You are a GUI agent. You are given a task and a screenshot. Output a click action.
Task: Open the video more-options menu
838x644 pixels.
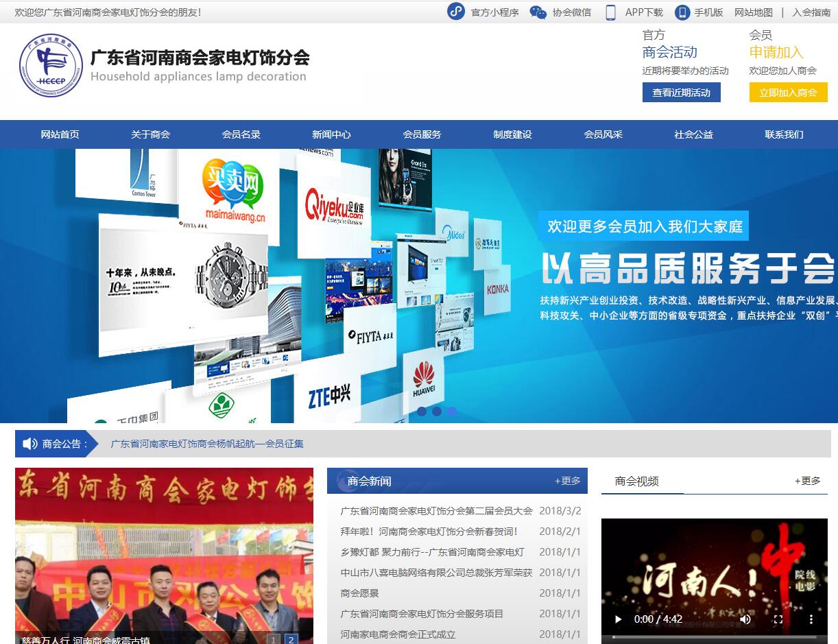pos(811,619)
